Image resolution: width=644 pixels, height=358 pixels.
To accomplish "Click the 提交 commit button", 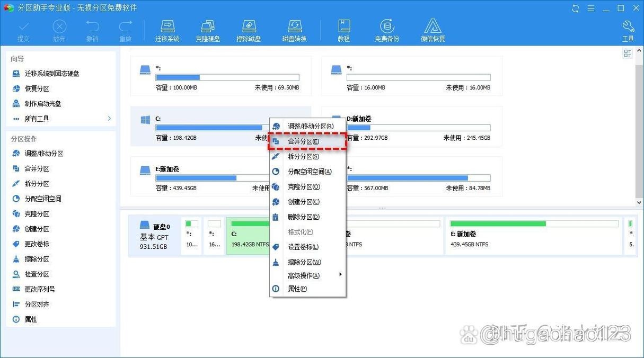I will pyautogui.click(x=23, y=29).
